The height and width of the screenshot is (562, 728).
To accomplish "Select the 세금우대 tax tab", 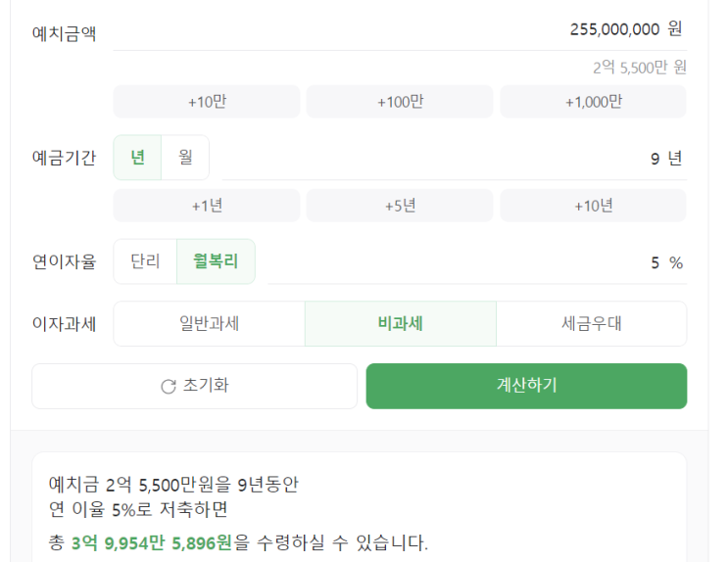I will tap(591, 324).
